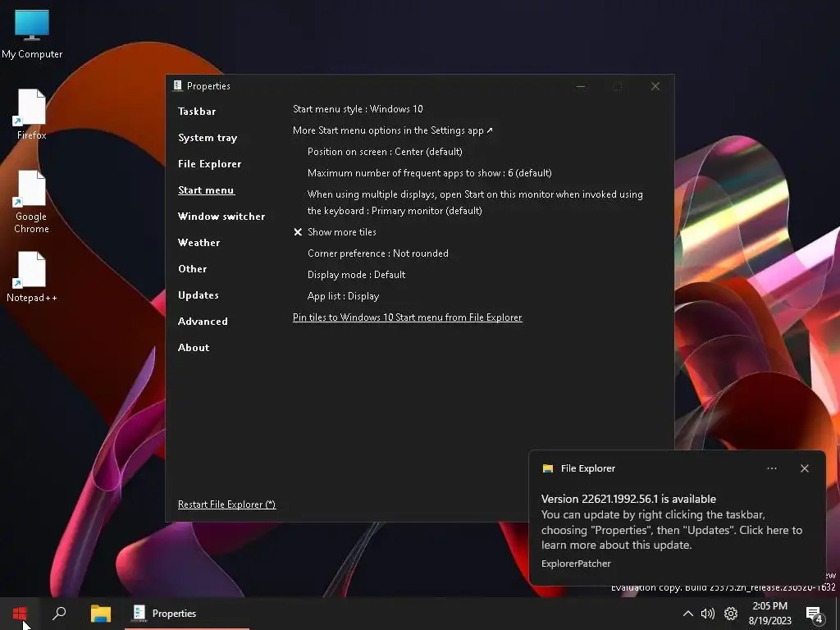840x630 pixels.
Task: Open More Start menu options link
Action: [x=393, y=130]
